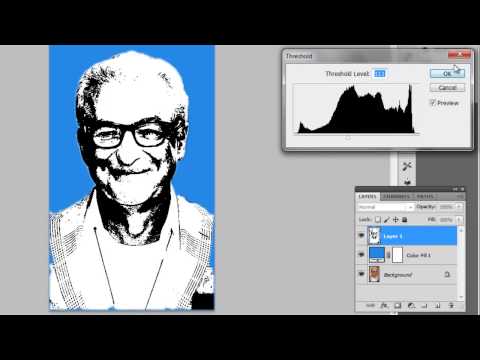Viewport: 480px width, 360px height.
Task: Click the link icon between fill and mask
Action: (x=388, y=255)
